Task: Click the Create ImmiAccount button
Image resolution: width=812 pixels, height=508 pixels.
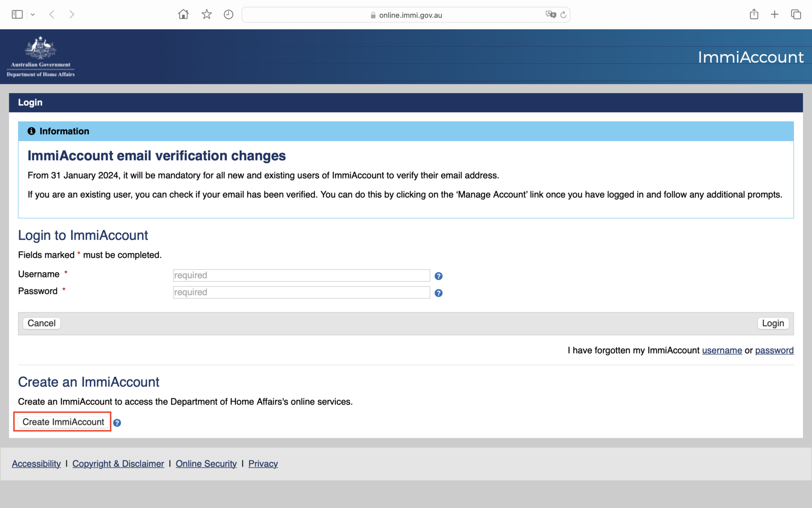Action: 63,422
